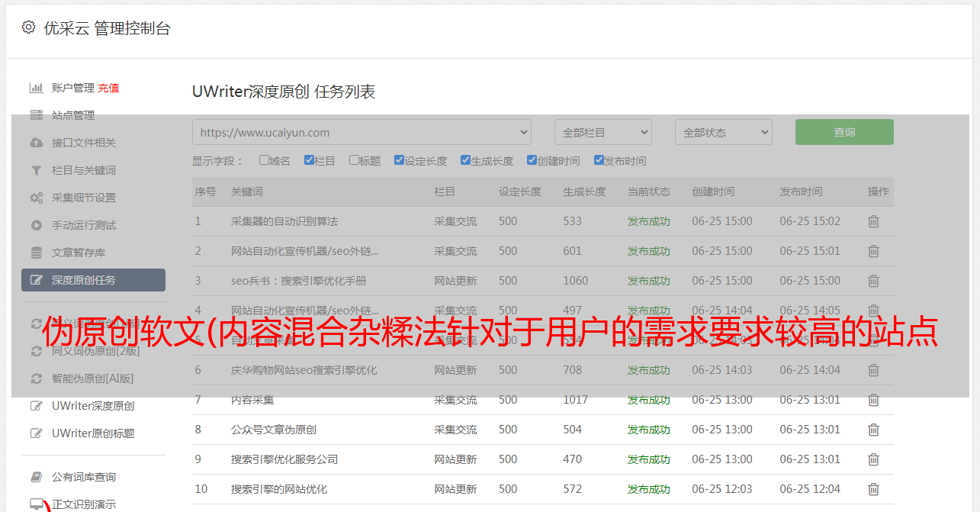Click the funnel icon for 栏目与关键词
980x512 pixels.
[x=36, y=170]
